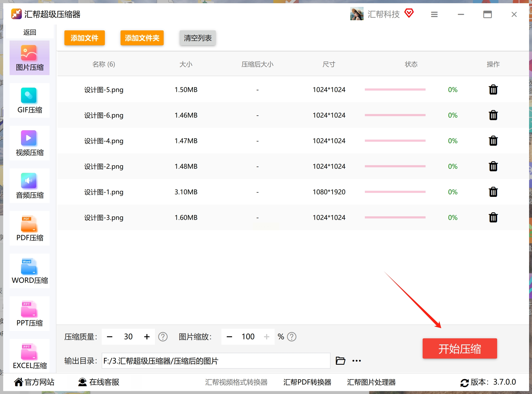Image resolution: width=532 pixels, height=394 pixels.
Task: Switch to 视频压缩 video compression
Action: [x=29, y=143]
